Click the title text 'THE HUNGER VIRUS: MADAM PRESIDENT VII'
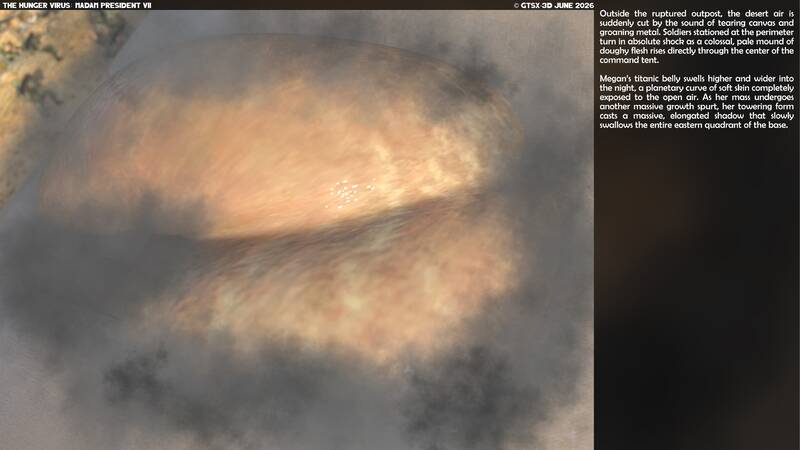Viewport: 800px width, 450px height. [77, 6]
